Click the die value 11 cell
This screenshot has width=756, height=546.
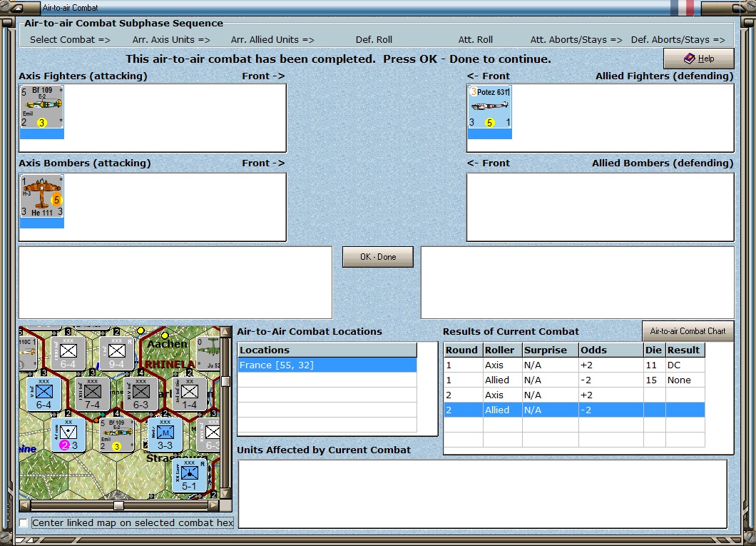pos(654,365)
